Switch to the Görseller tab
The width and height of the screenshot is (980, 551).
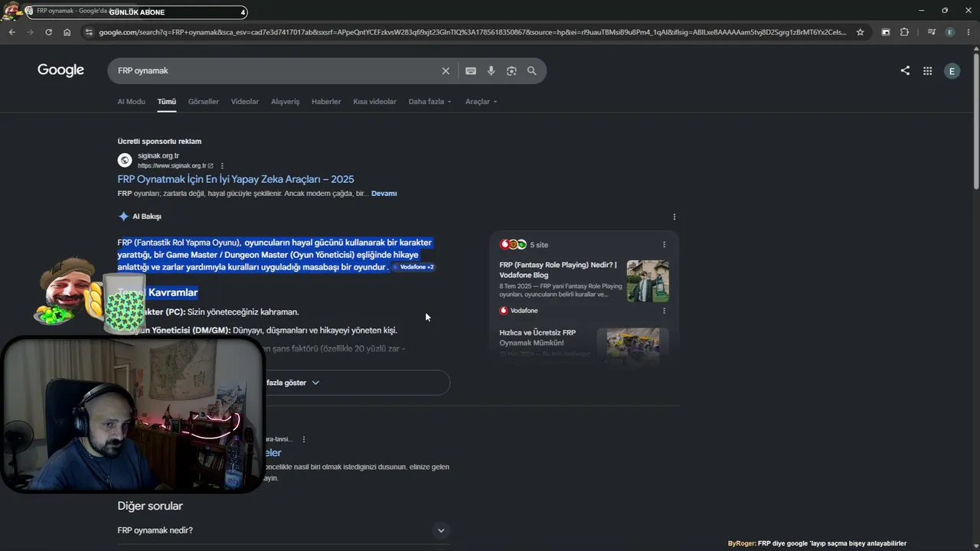click(204, 102)
